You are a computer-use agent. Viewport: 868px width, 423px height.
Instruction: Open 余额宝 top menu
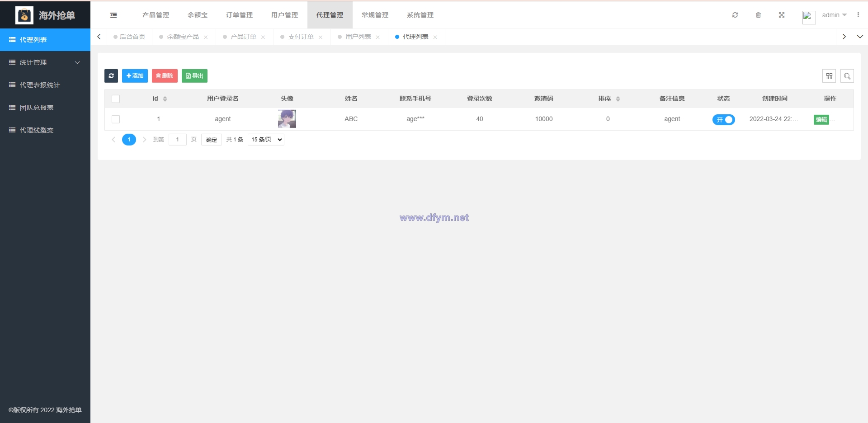198,15
